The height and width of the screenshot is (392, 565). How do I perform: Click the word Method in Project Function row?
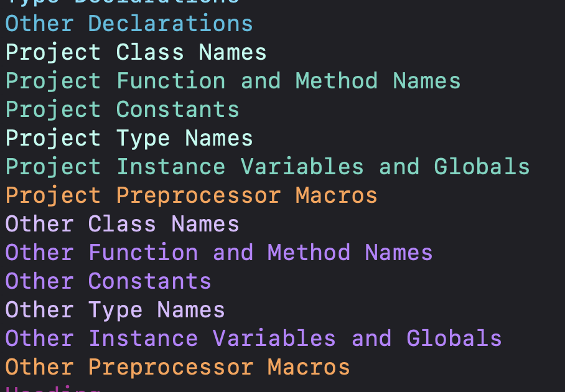click(336, 81)
